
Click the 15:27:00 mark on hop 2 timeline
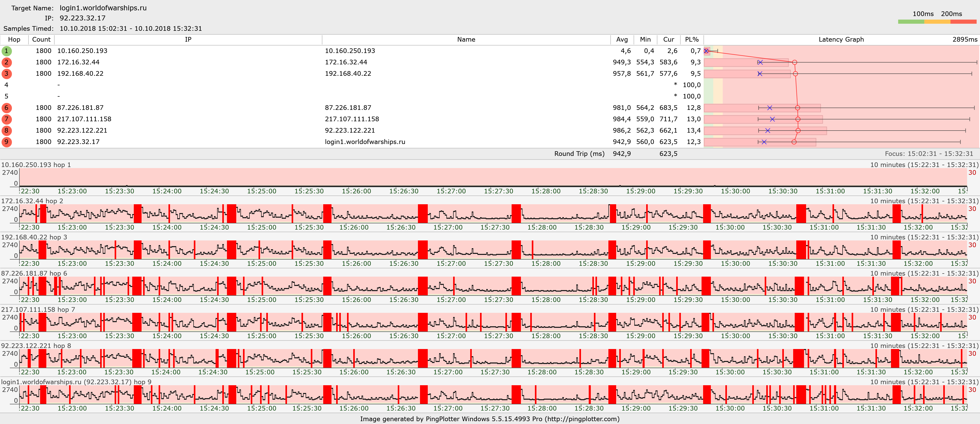click(x=448, y=228)
